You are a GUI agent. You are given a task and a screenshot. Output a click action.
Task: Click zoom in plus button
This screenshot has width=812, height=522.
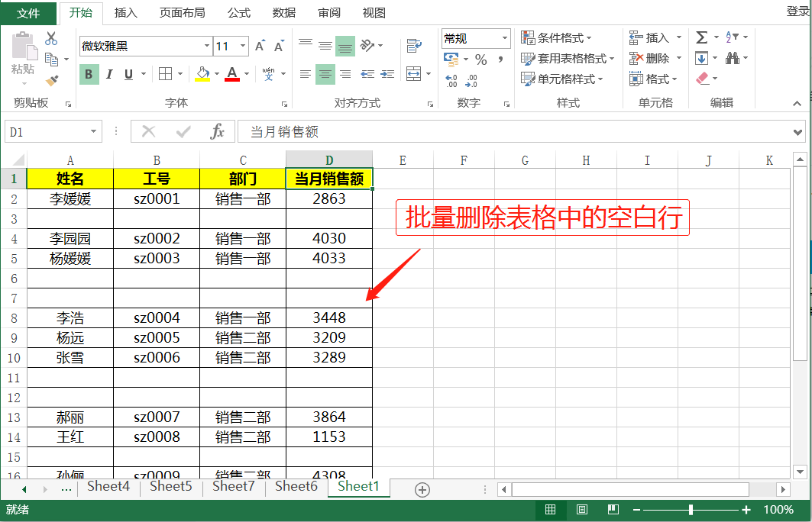[x=746, y=510]
